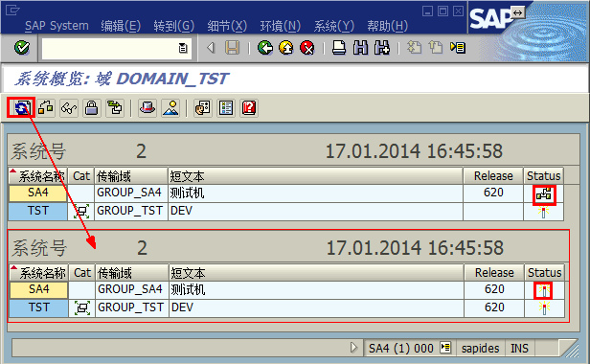Click the SA4 network status icon in upper table
The width and height of the screenshot is (590, 364).
tap(544, 194)
